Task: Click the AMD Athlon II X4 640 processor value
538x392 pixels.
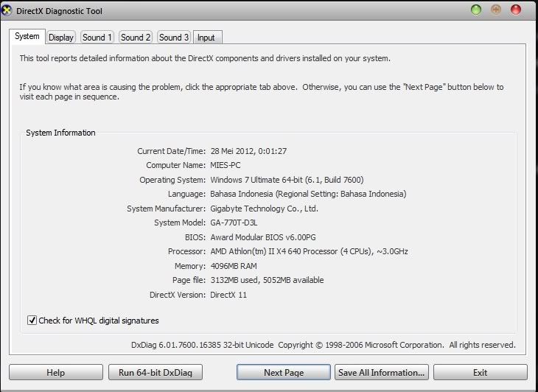Action: (x=309, y=251)
